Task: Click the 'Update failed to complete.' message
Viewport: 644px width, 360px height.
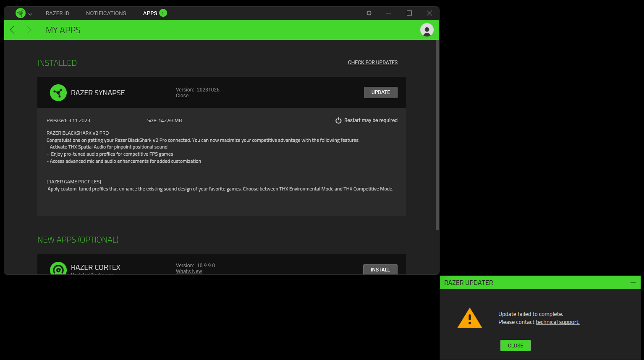Action: coord(531,314)
